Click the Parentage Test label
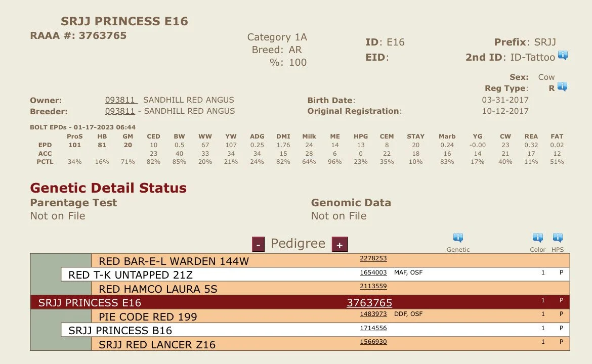This screenshot has width=592, height=364. click(74, 203)
